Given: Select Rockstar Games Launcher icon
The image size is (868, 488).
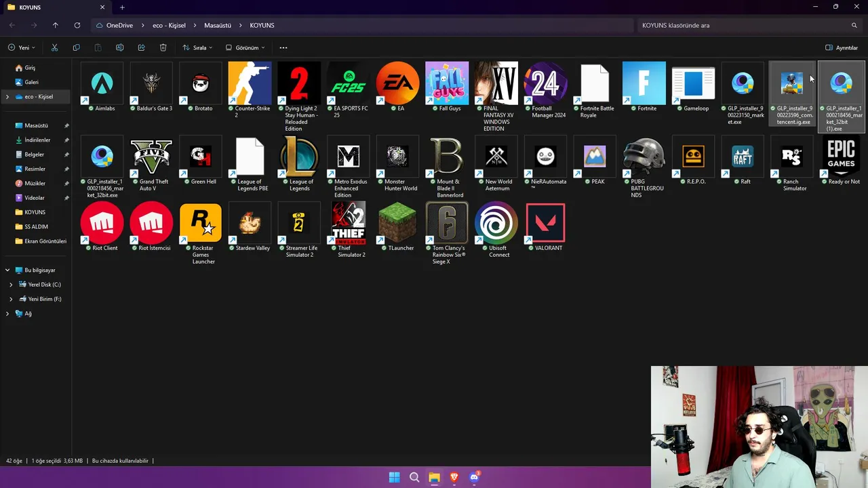Looking at the screenshot, I should tap(201, 223).
